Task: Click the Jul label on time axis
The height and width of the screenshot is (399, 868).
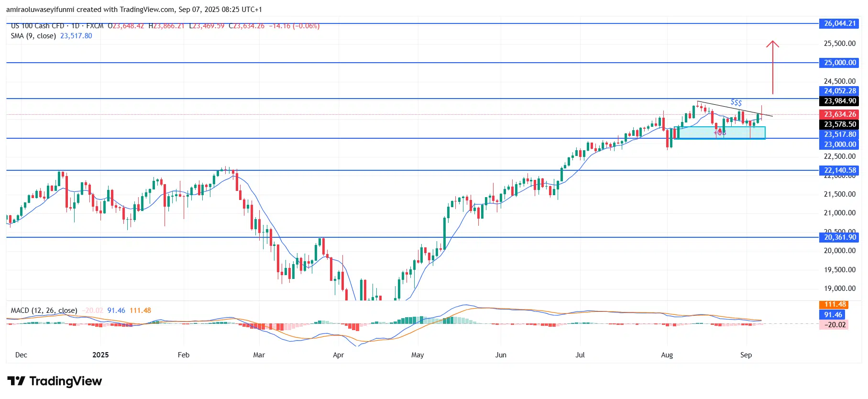Action: point(580,355)
